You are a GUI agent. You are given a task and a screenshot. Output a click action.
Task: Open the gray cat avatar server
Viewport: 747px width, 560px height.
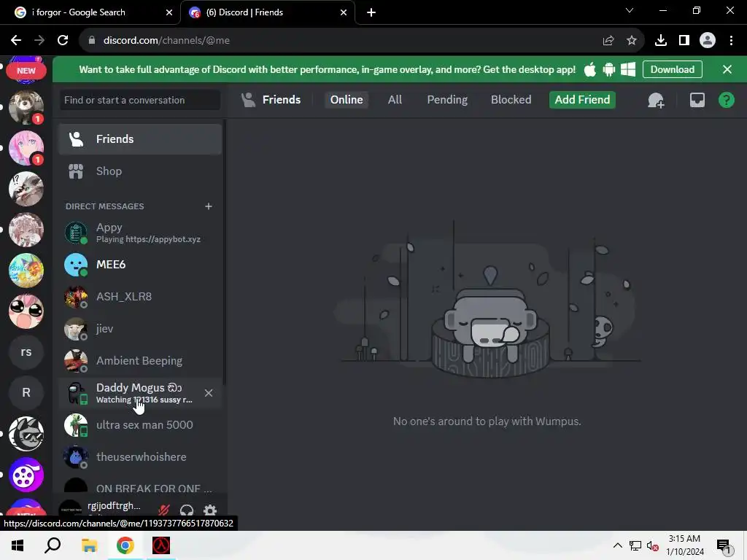click(26, 189)
